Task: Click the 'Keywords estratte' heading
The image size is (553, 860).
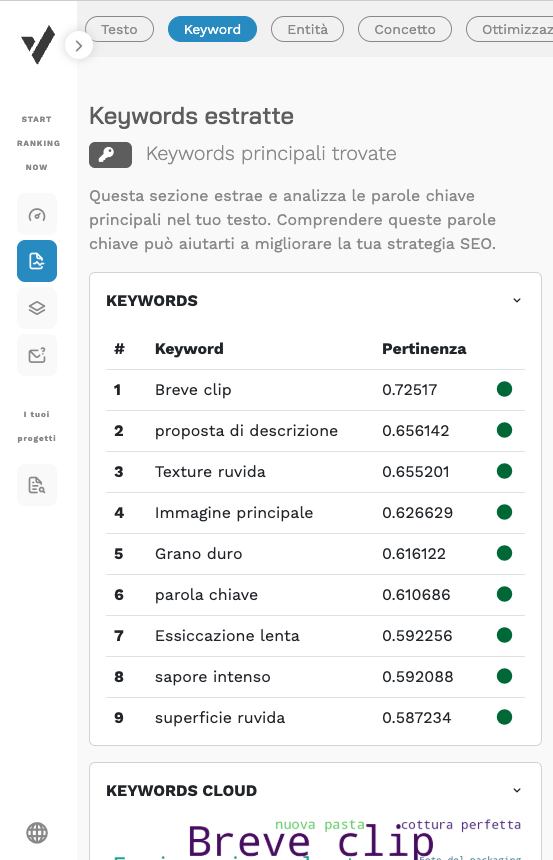Action: (x=191, y=117)
